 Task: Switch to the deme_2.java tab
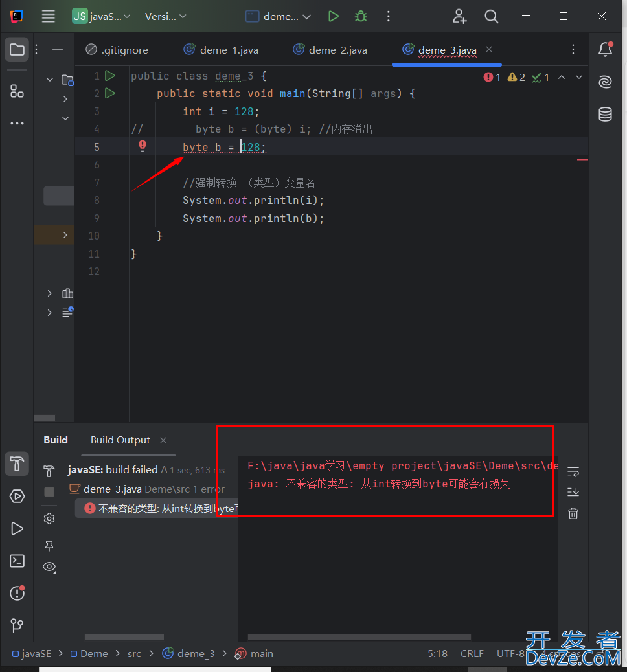[x=330, y=50]
